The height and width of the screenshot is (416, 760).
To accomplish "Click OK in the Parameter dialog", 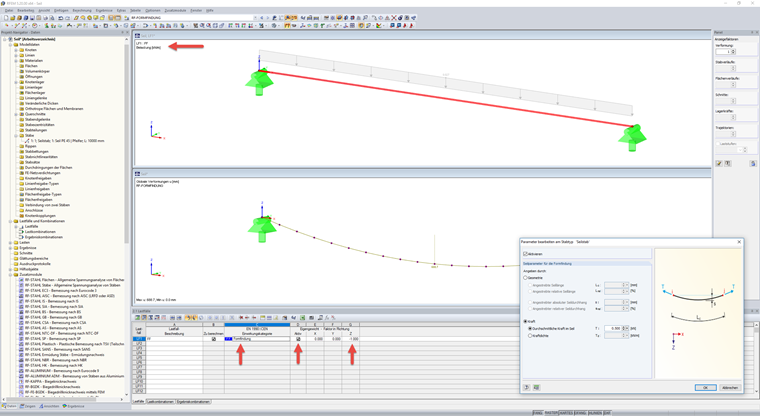I will (705, 387).
